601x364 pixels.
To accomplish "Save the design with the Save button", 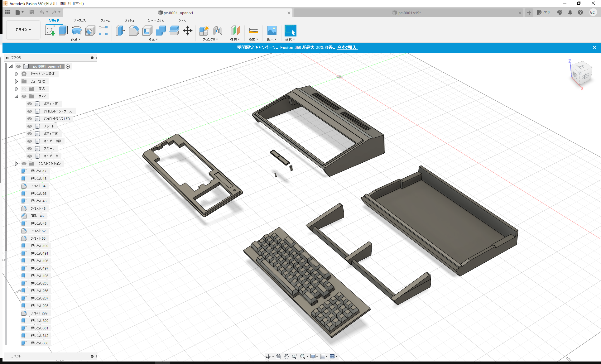I will 31,12.
